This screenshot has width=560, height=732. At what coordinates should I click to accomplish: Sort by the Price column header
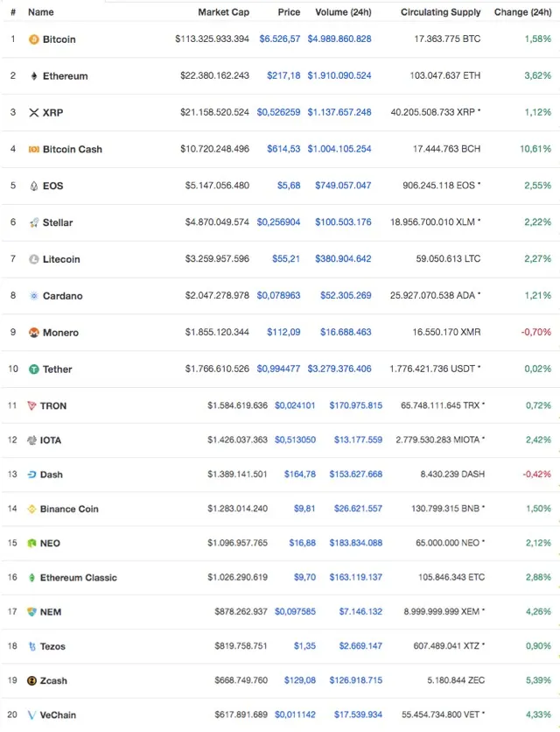289,12
